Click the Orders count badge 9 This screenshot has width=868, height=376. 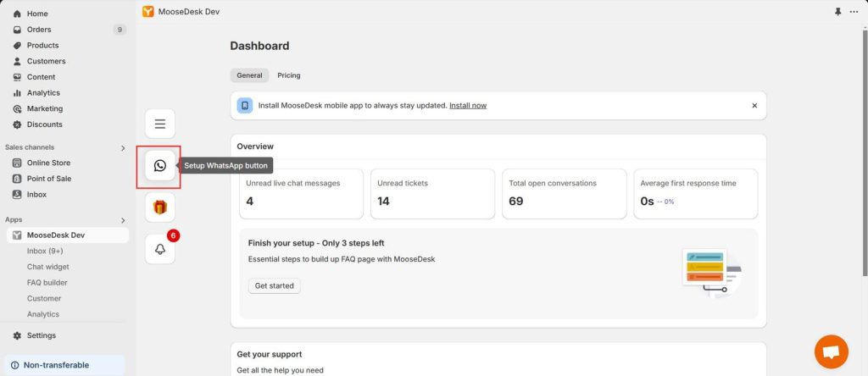click(120, 30)
